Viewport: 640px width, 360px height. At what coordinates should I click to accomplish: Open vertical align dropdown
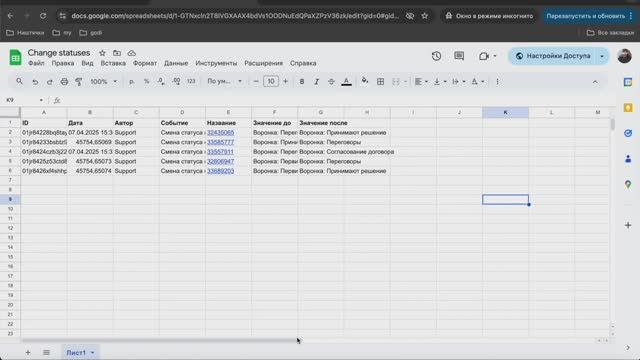click(440, 82)
